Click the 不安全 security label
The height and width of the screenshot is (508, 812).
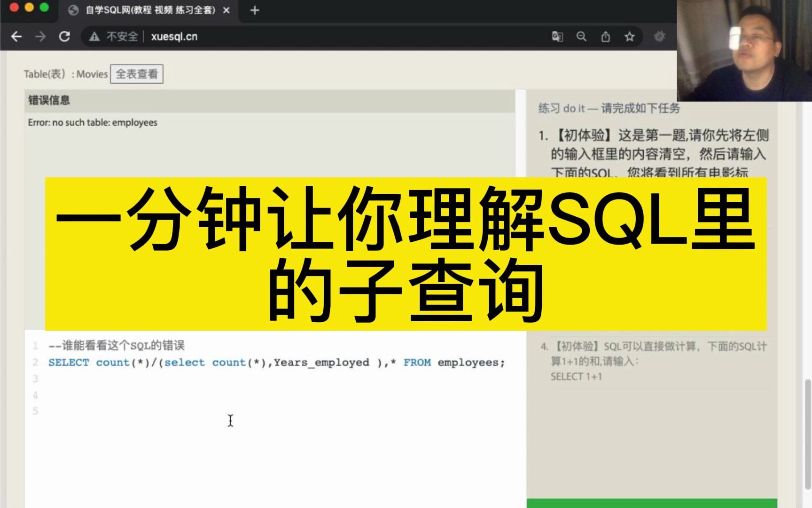click(122, 37)
